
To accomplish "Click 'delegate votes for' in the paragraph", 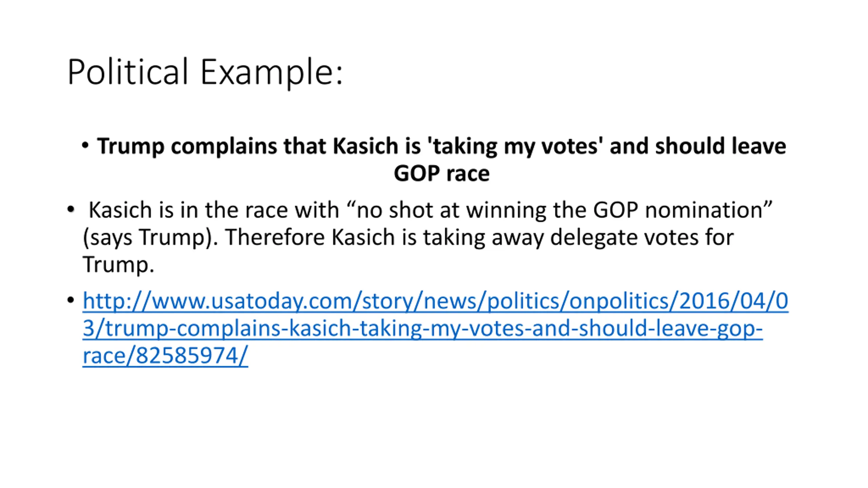I will click(642, 237).
